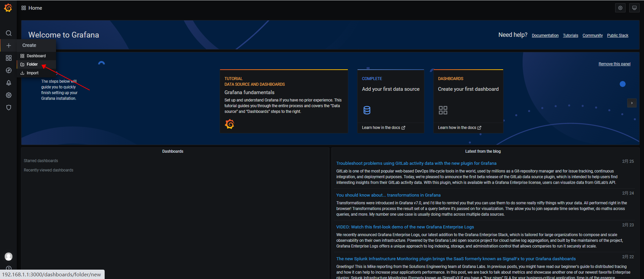Screen dimensions: 644x279
Task: Open dashboard Learn how in docs link
Action: 460,128
